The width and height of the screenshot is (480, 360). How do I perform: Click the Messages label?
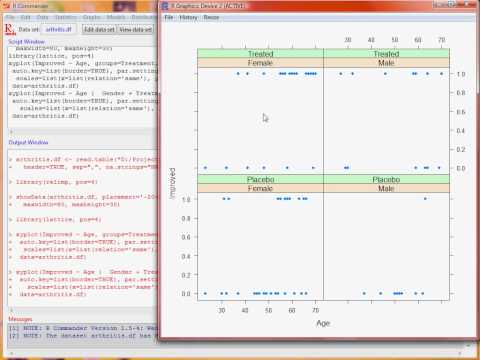pyautogui.click(x=20, y=319)
